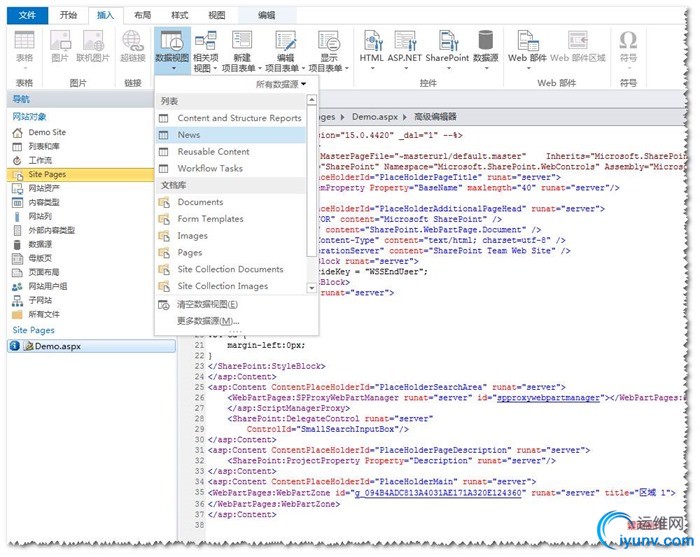Switch to the 样式 ribbon tab
Screen dimensions: 700x557
pyautogui.click(x=179, y=15)
